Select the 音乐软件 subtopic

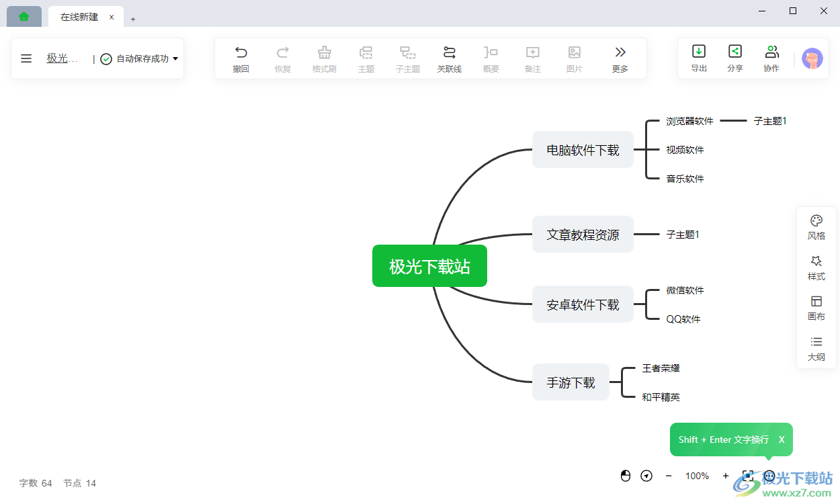[x=685, y=179]
